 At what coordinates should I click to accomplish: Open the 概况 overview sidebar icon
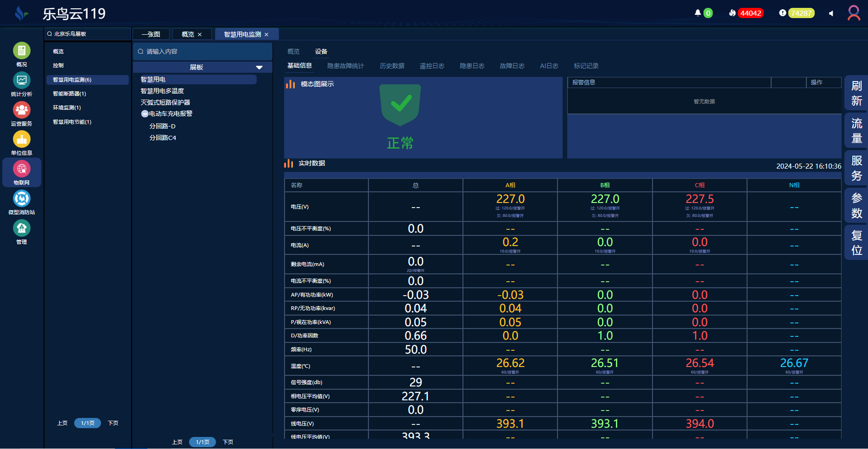click(x=21, y=51)
